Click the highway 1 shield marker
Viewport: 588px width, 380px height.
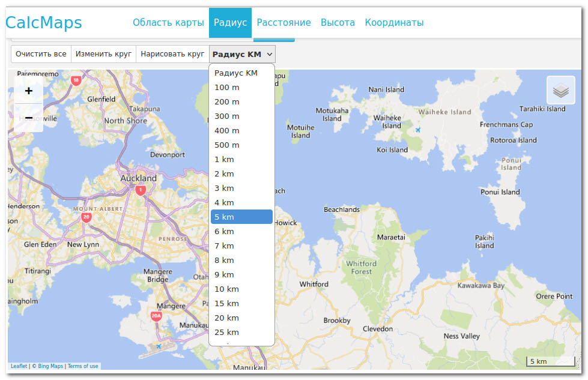point(141,190)
